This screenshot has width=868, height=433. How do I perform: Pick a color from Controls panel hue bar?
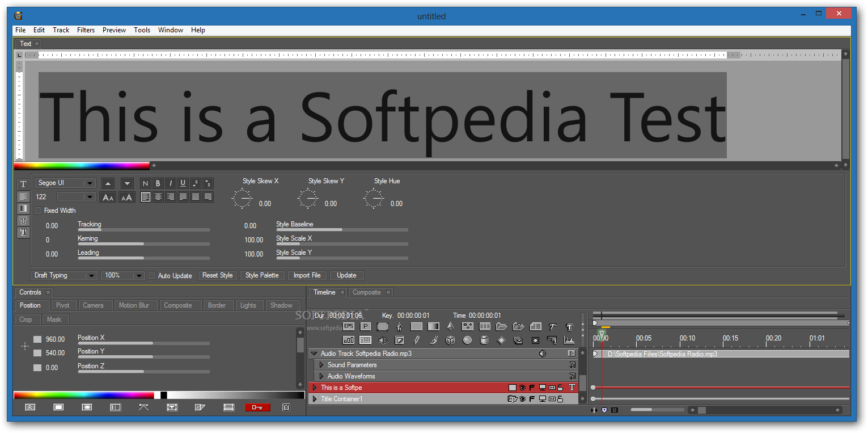[x=83, y=395]
